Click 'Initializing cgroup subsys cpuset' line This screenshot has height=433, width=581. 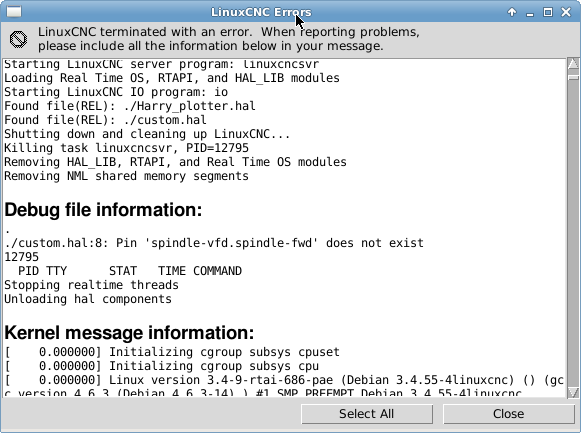click(172, 352)
